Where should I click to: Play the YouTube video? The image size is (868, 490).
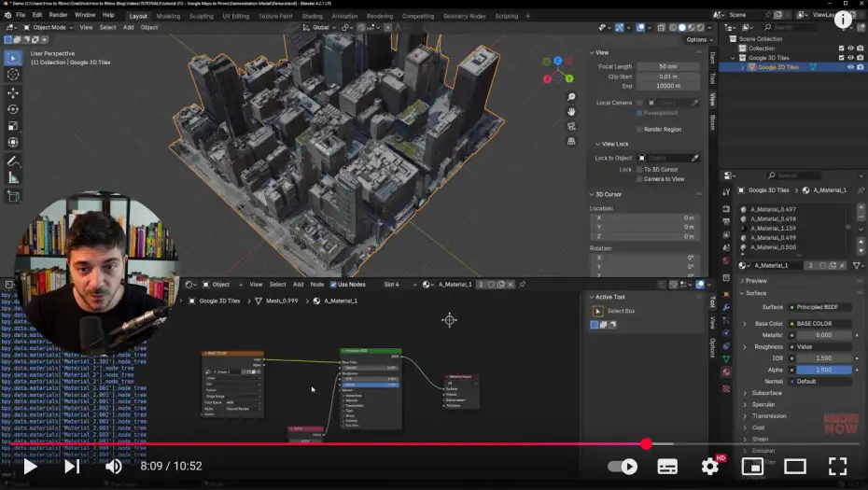(29, 466)
